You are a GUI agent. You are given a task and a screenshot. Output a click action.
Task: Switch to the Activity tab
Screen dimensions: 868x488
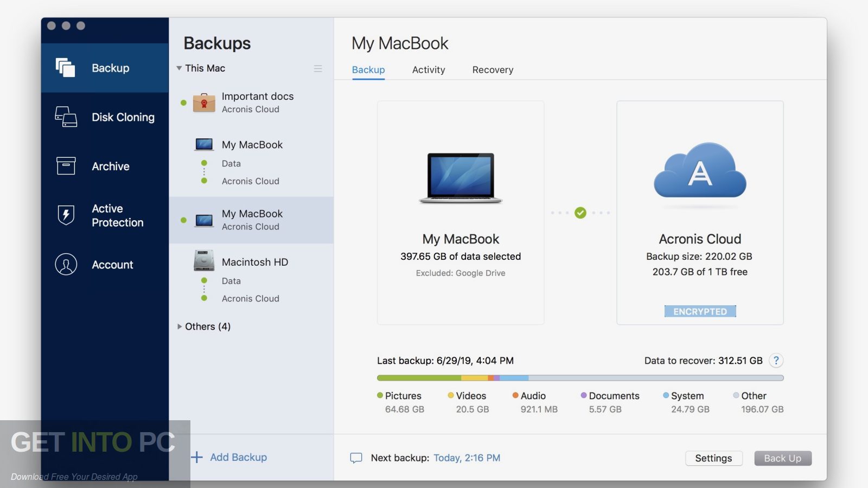(x=428, y=69)
